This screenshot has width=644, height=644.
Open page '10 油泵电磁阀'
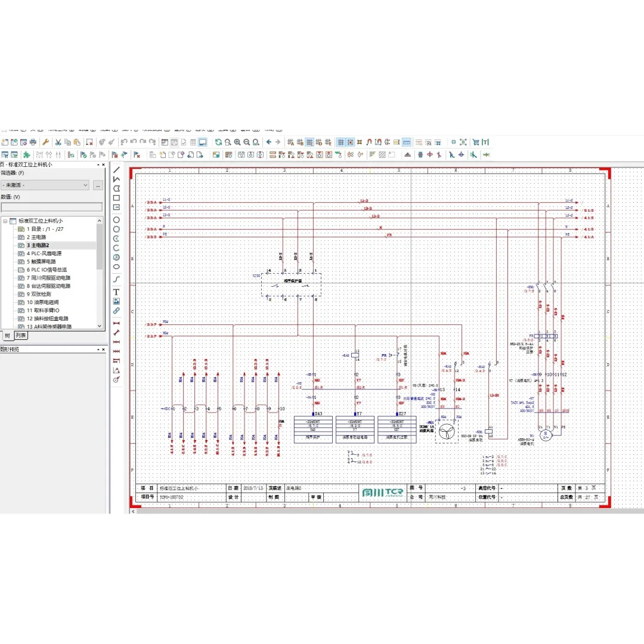43,302
